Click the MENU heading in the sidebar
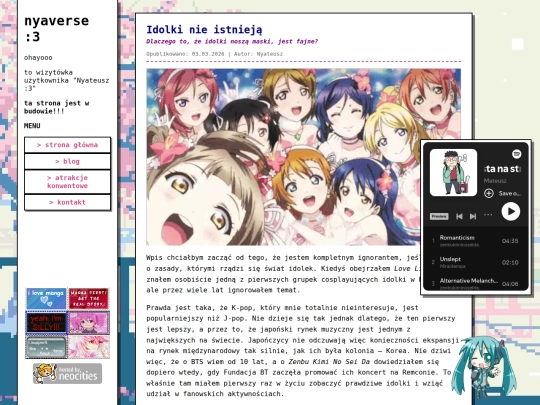Screen dimensions: 540x405 point(32,126)
